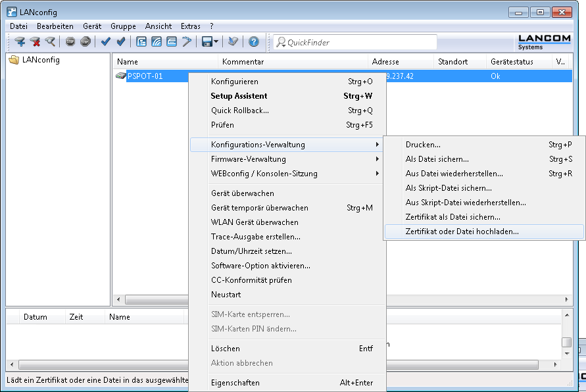Click the floppy disk save icon
The width and height of the screenshot is (586, 392).
207,42
